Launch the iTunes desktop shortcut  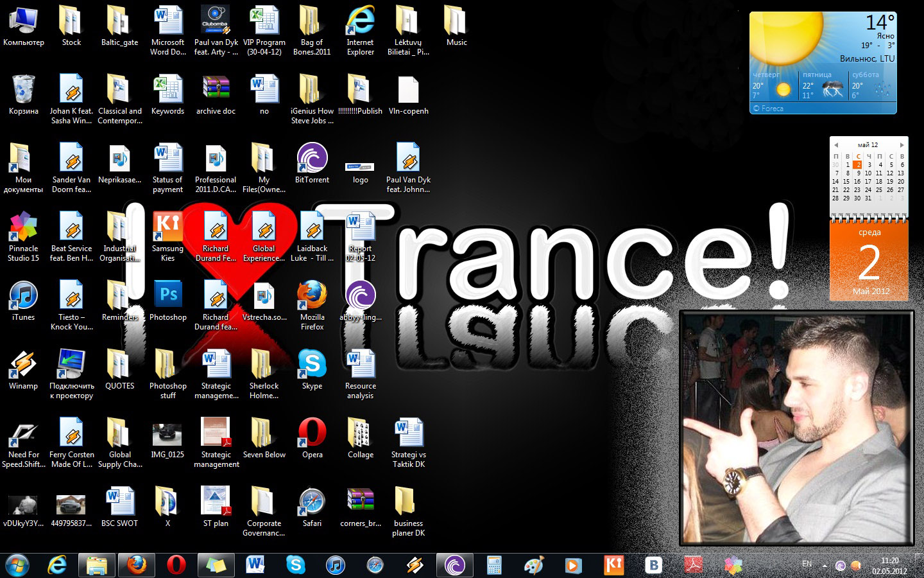pos(24,296)
